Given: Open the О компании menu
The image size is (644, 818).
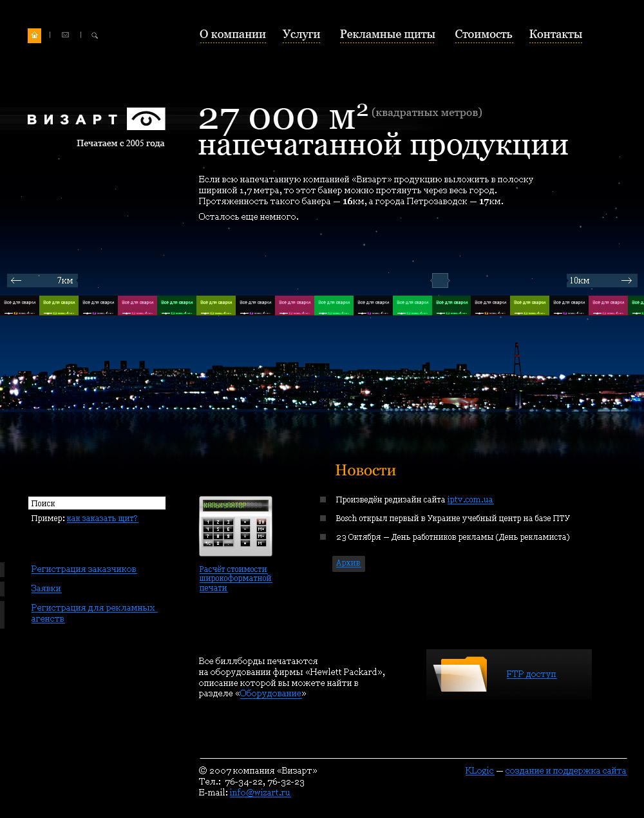Looking at the screenshot, I should tap(232, 35).
